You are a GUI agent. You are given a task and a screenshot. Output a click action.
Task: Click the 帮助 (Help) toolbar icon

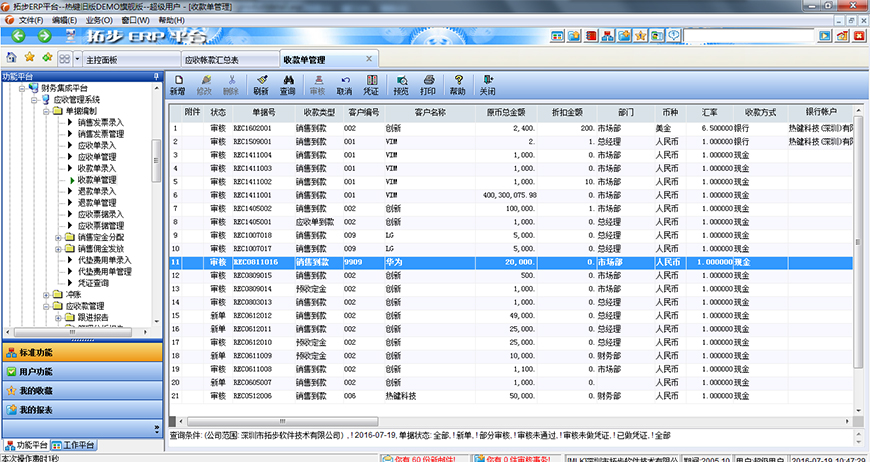coord(458,85)
